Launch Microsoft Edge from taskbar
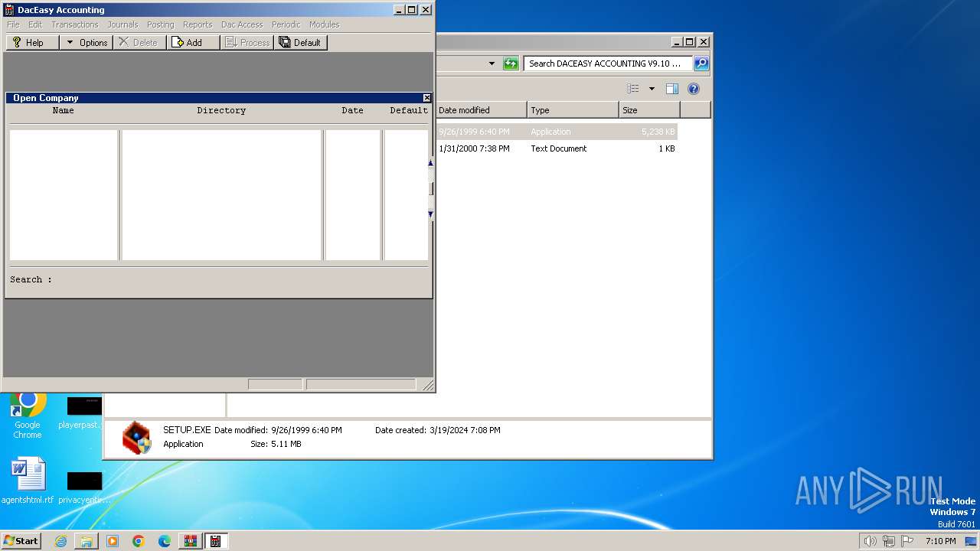980x551 pixels. [165, 541]
